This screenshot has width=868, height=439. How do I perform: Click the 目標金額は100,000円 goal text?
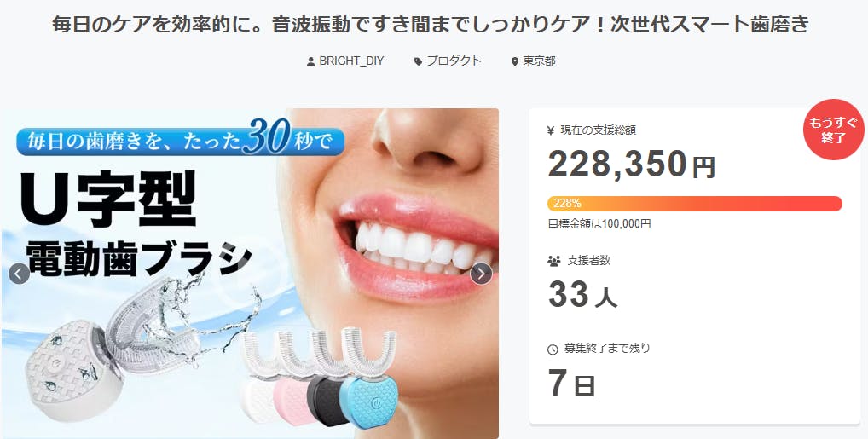(x=599, y=224)
